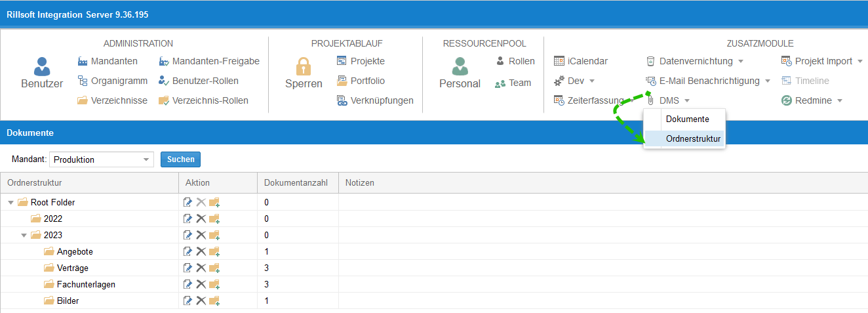Open the Benutzer user icon

(x=42, y=66)
